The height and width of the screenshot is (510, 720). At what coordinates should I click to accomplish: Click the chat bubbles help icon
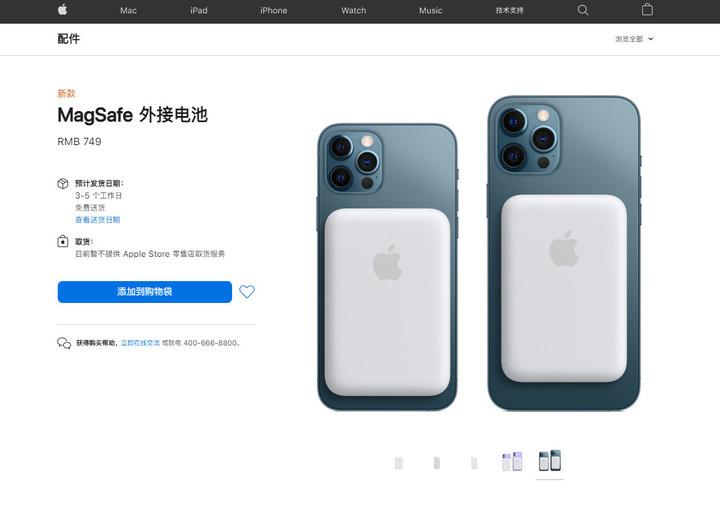pyautogui.click(x=64, y=343)
